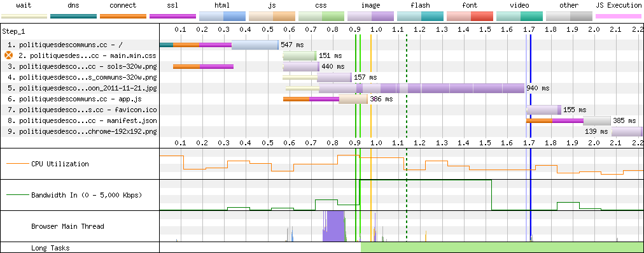Viewport: 644px width, 253px height.
Task: Click the other legend color bar
Action: tap(570, 17)
